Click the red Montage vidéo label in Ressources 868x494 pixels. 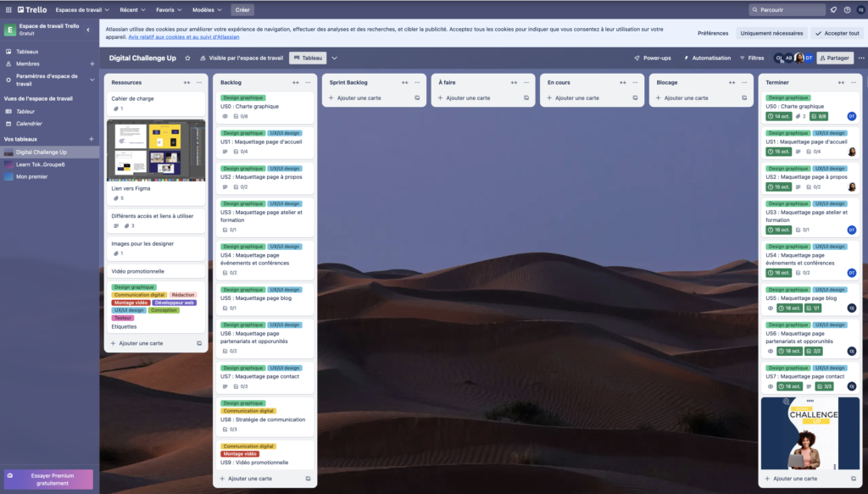(x=131, y=303)
